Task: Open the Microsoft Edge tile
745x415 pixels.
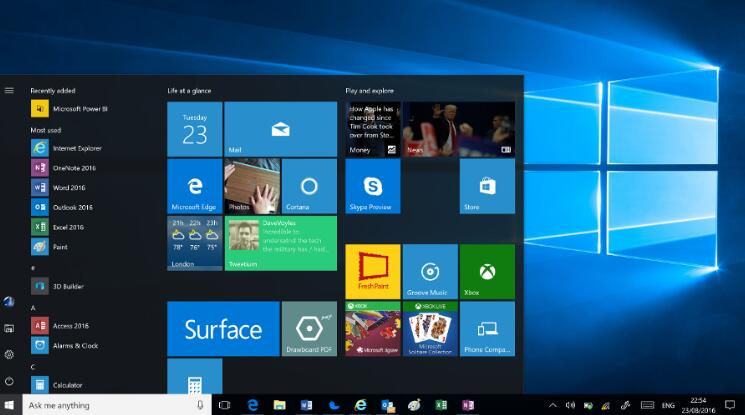Action: point(195,186)
